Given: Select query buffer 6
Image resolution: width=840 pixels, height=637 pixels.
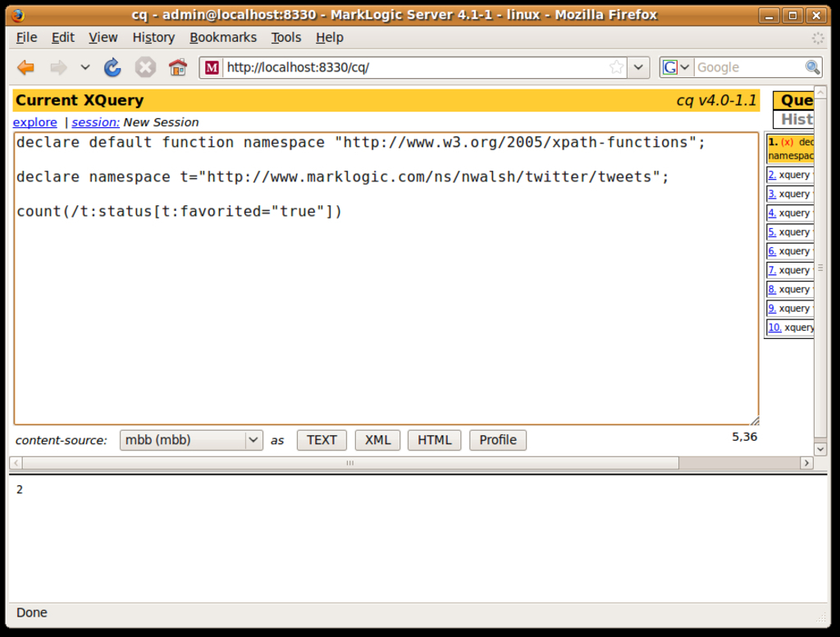Looking at the screenshot, I should click(772, 251).
